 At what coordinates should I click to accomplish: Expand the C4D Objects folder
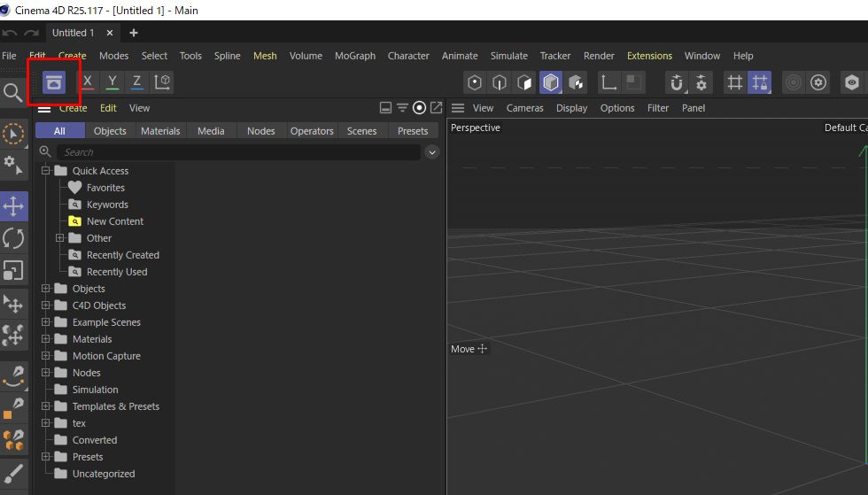click(46, 306)
